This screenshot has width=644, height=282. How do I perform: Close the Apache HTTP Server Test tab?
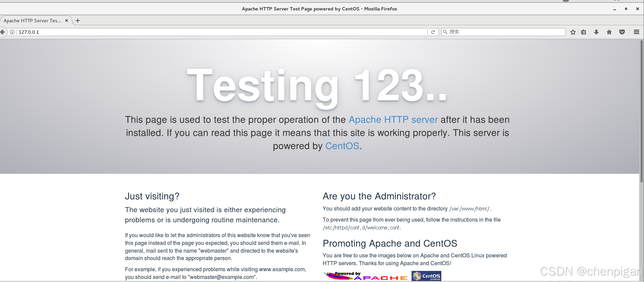[67, 21]
